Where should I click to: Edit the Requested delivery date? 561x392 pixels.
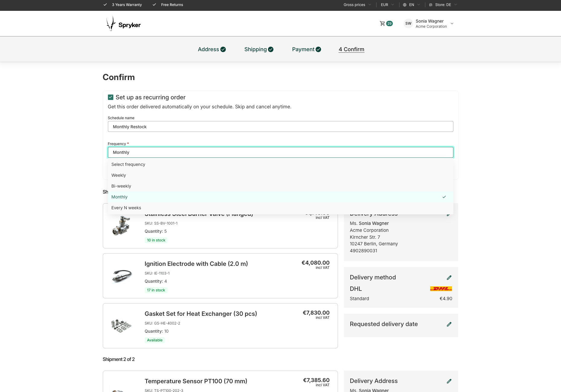click(449, 324)
